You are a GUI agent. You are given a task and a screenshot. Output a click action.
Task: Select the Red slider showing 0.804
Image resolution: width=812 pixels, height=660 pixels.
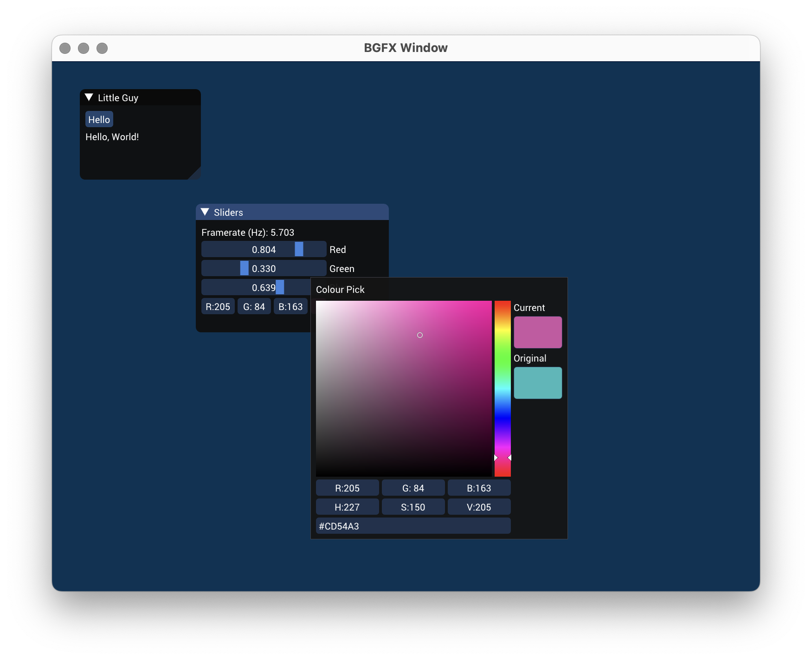click(x=264, y=249)
